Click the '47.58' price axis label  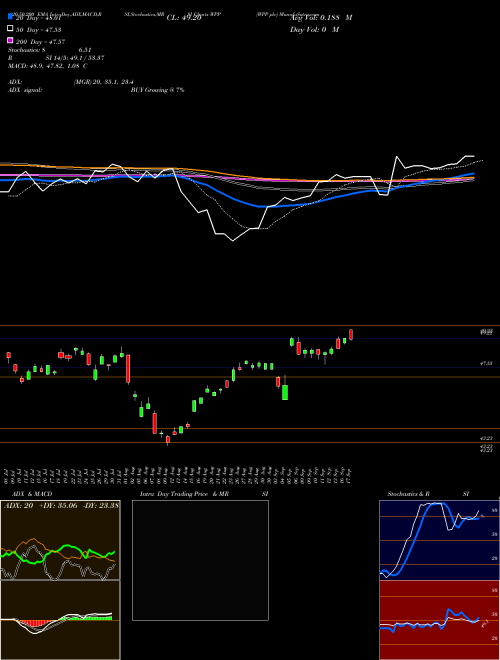point(486,363)
